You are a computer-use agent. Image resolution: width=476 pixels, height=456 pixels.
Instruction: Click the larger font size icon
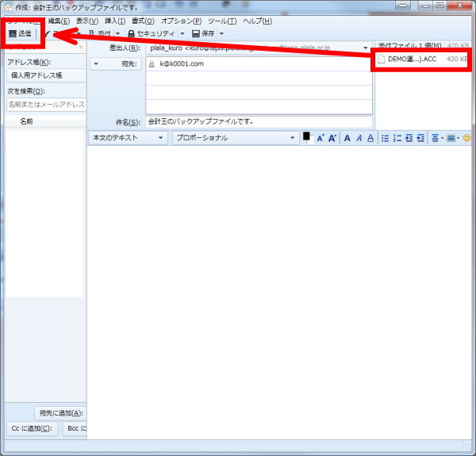[x=332, y=138]
